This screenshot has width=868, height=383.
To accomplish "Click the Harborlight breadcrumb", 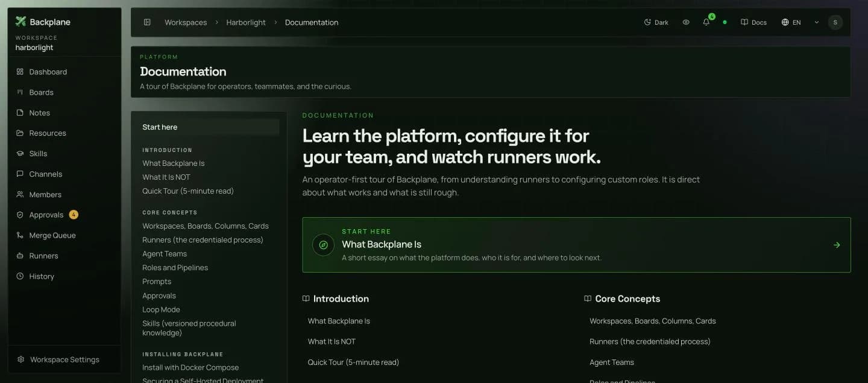I will (x=246, y=22).
